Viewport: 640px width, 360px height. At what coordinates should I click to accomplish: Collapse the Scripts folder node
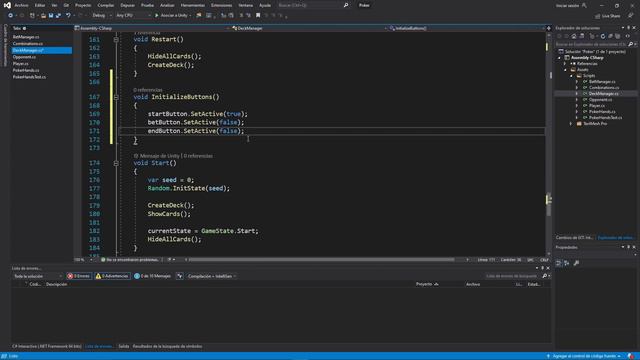tap(571, 76)
